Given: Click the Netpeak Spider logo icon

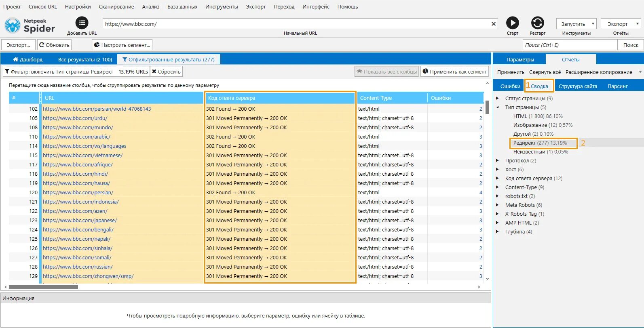Looking at the screenshot, I should [x=13, y=25].
